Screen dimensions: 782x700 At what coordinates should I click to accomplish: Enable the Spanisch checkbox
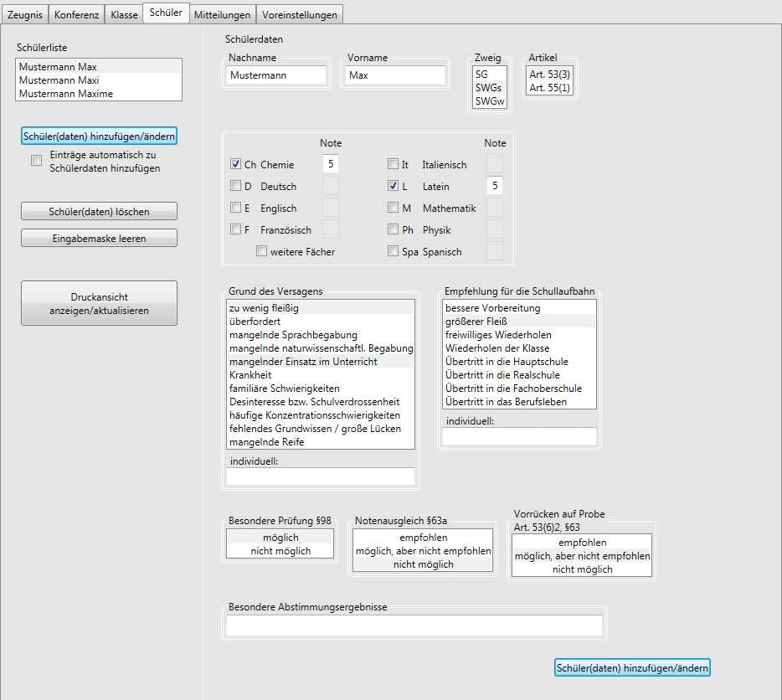pyautogui.click(x=394, y=251)
